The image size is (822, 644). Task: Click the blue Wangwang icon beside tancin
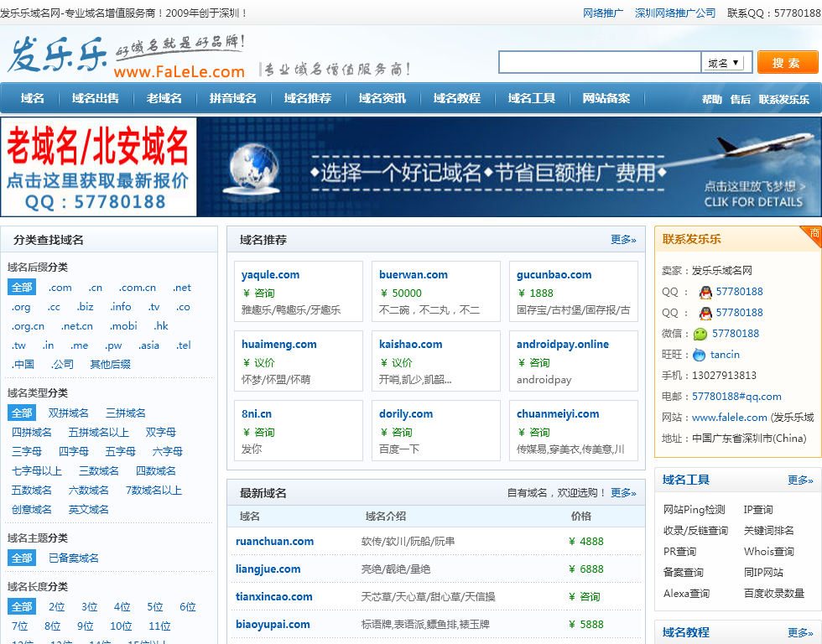pos(699,355)
